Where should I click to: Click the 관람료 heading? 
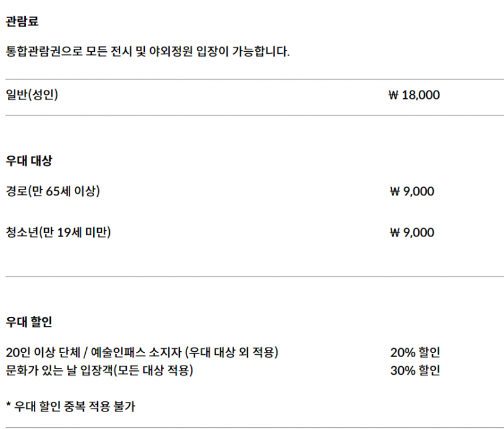[x=22, y=21]
